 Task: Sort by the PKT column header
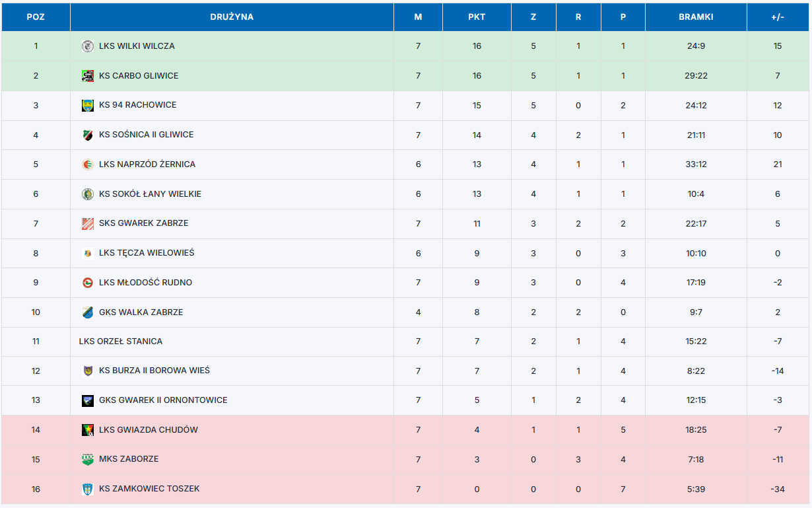coord(477,17)
